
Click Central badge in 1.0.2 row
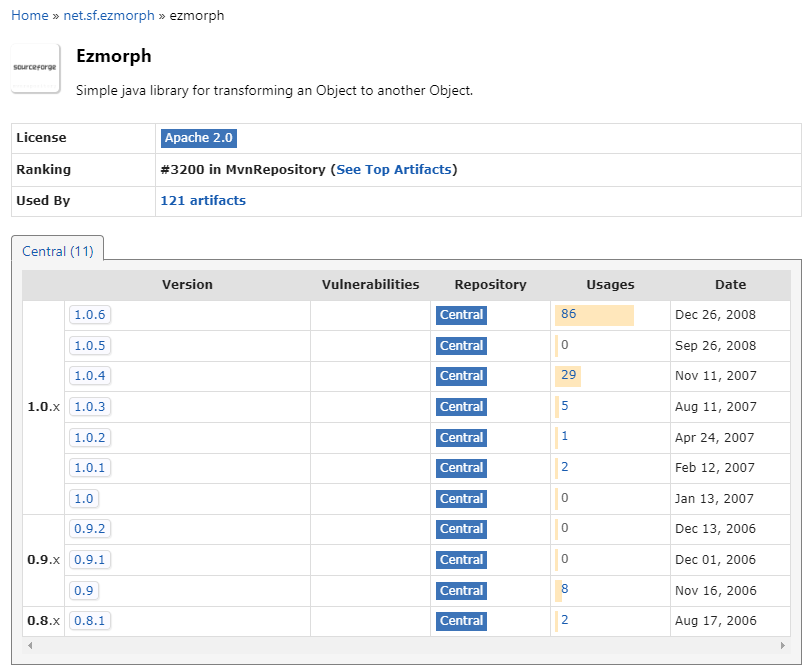(461, 438)
